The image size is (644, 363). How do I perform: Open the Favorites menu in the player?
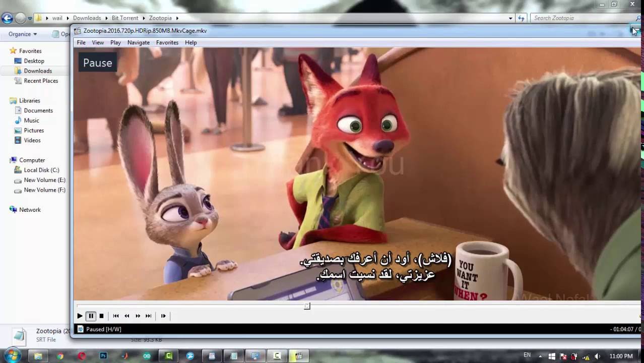167,43
